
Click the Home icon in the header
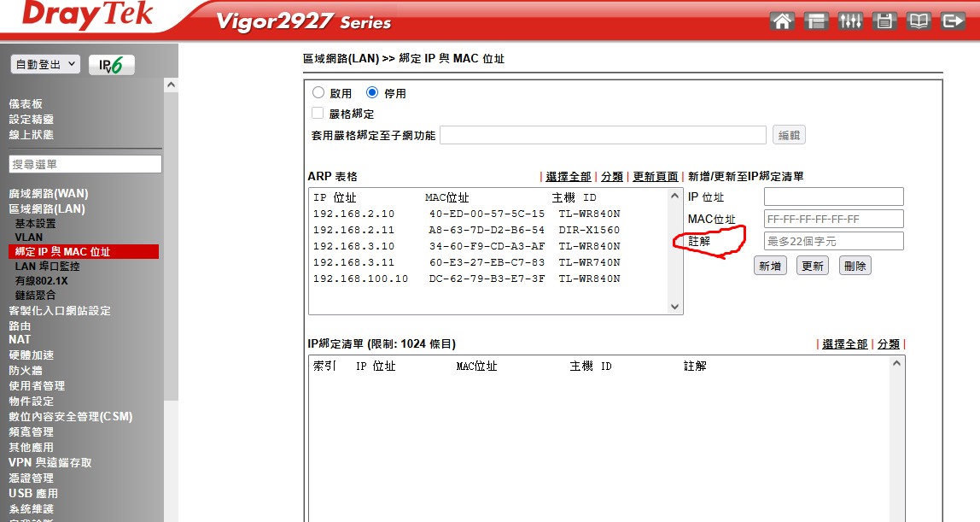click(x=782, y=21)
